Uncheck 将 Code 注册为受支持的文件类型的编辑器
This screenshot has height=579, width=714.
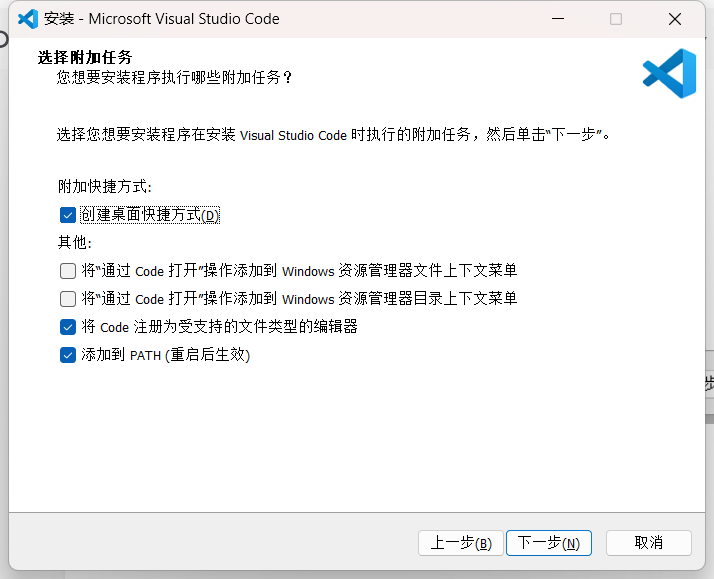coord(68,327)
